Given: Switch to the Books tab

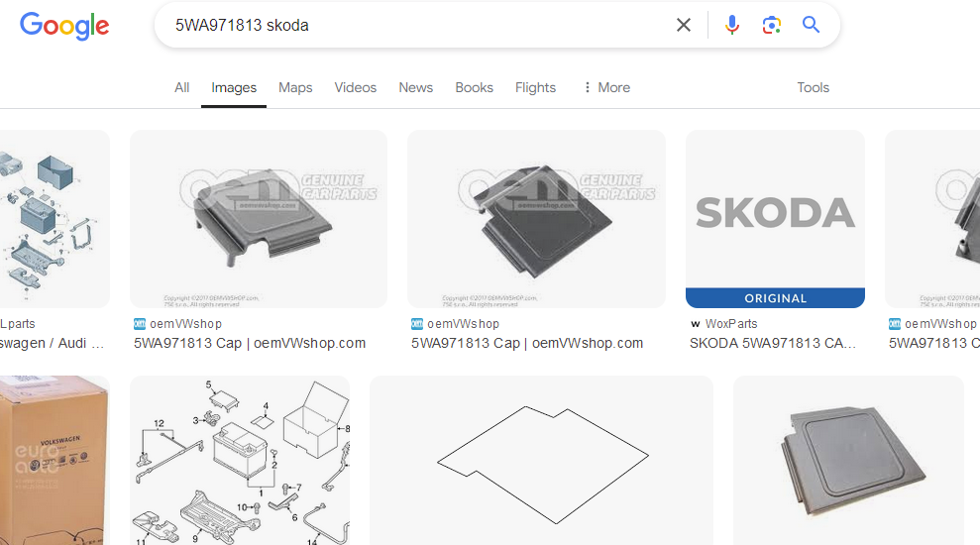Looking at the screenshot, I should click(x=474, y=87).
